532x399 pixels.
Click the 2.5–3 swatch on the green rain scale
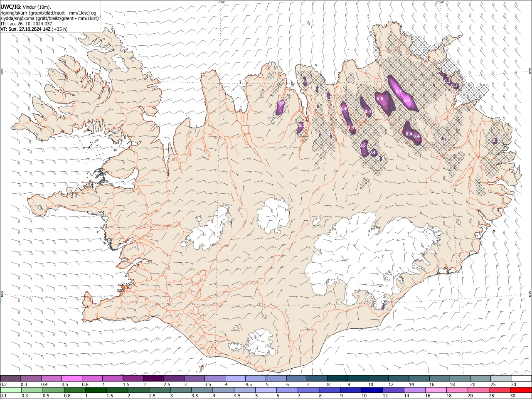pyautogui.click(x=160, y=390)
